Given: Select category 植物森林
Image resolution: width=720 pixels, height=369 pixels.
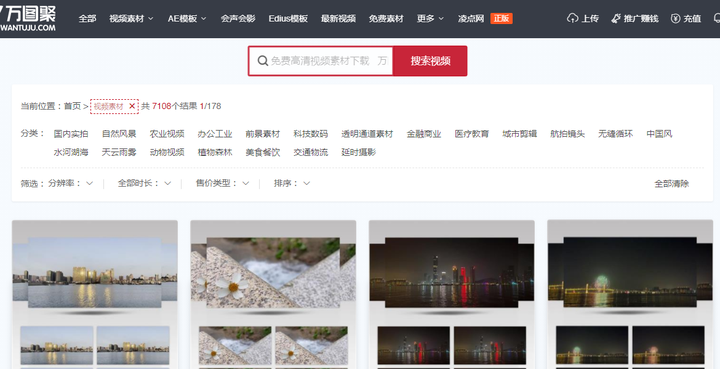Looking at the screenshot, I should coord(215,152).
